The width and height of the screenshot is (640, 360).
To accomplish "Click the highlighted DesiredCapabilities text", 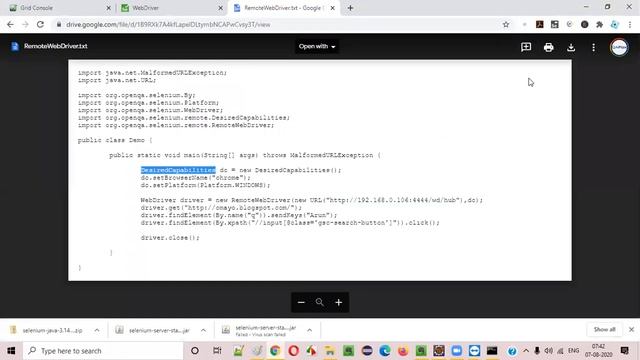I will click(x=178, y=170).
